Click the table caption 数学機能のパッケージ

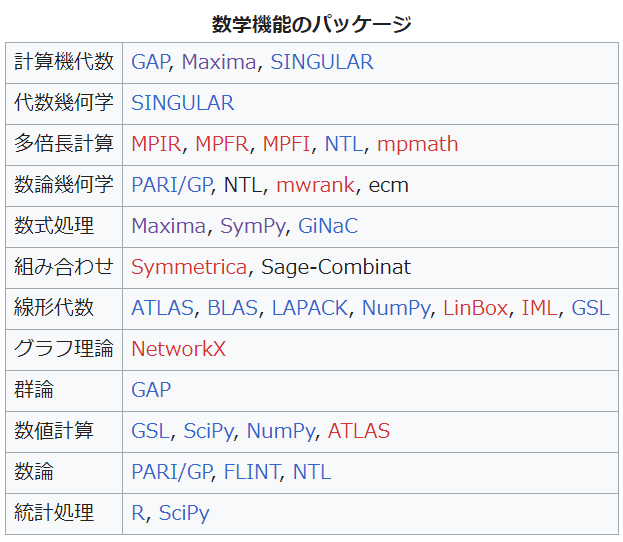point(312,24)
